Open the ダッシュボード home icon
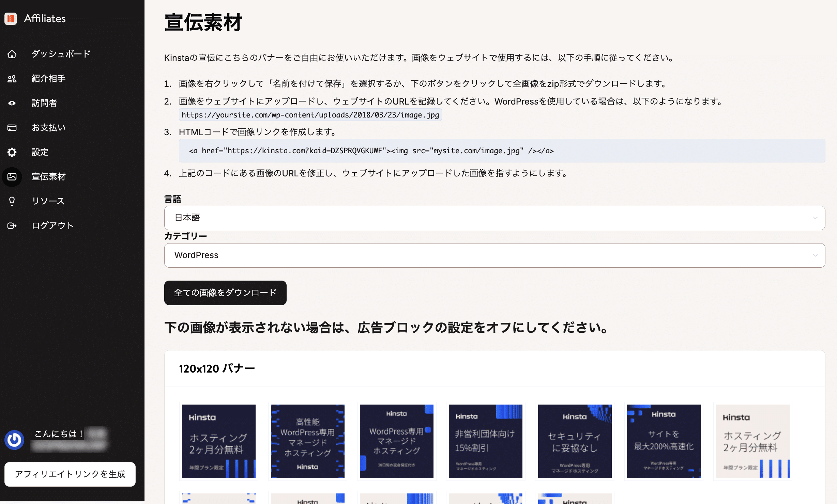The height and width of the screenshot is (504, 837). 12,54
